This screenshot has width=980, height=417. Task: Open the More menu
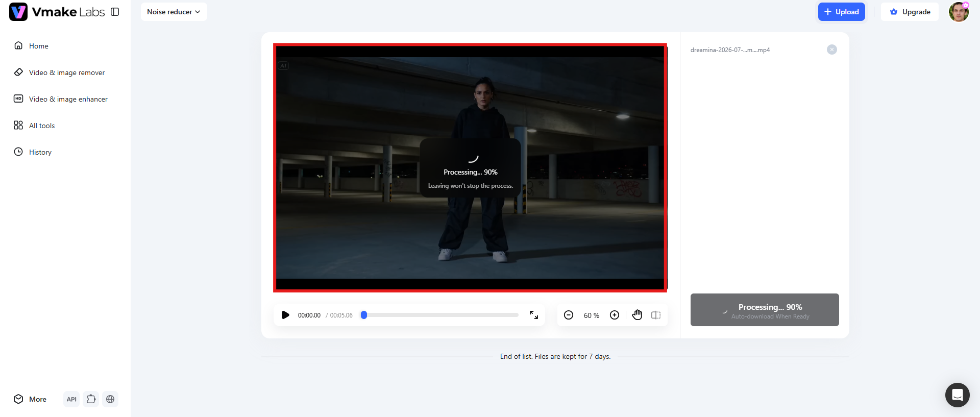click(x=31, y=399)
